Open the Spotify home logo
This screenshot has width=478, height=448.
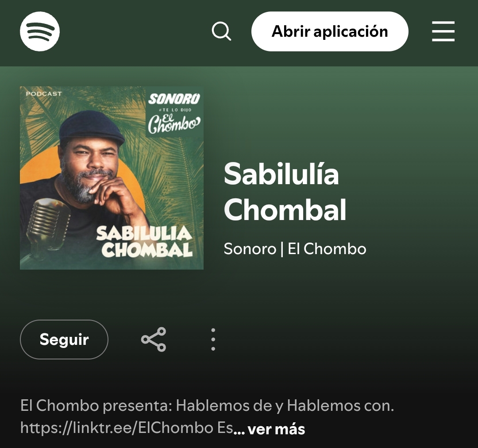pos(40,31)
